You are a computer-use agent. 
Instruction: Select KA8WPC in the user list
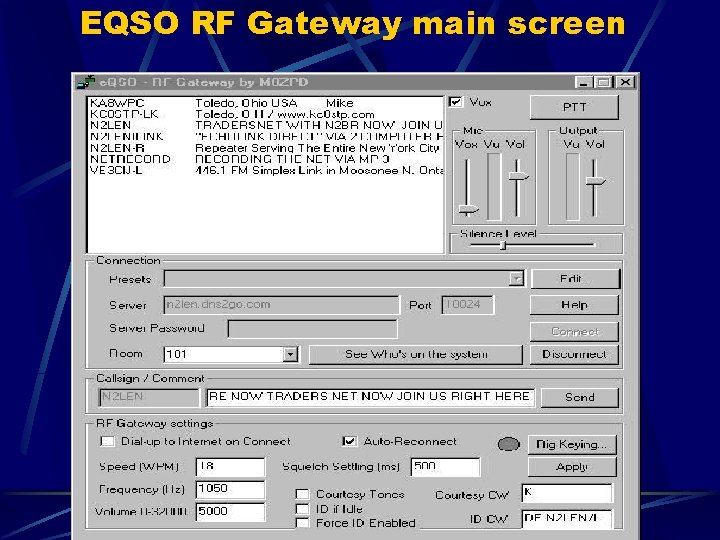click(x=265, y=103)
